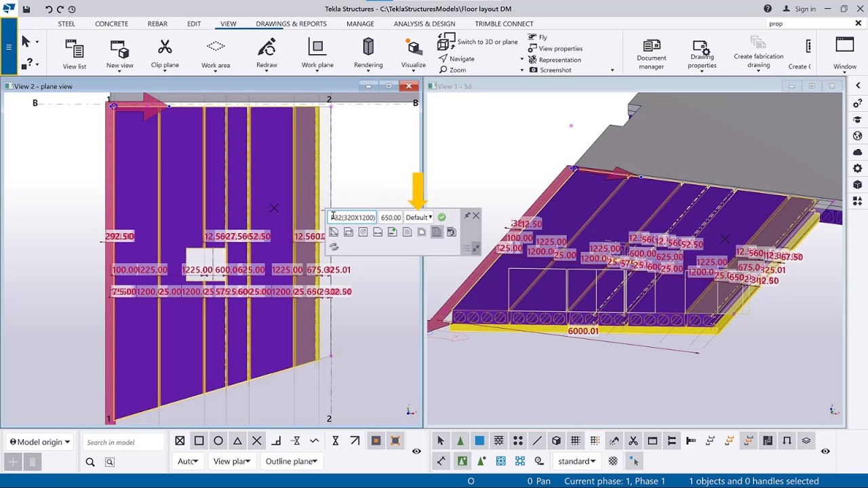Collapse the side pane with chevron
This screenshot has height=488, width=868.
pos(858,86)
